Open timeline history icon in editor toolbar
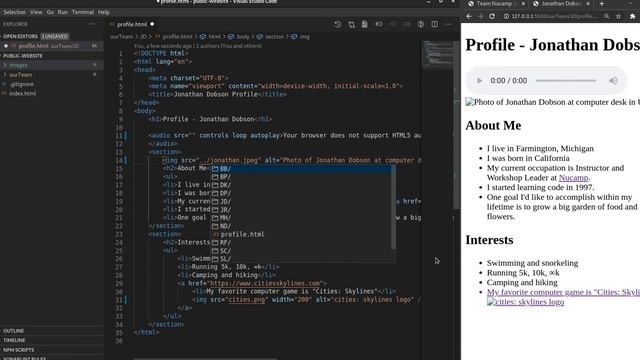Viewport: 640px width, 360px height. pos(338,24)
